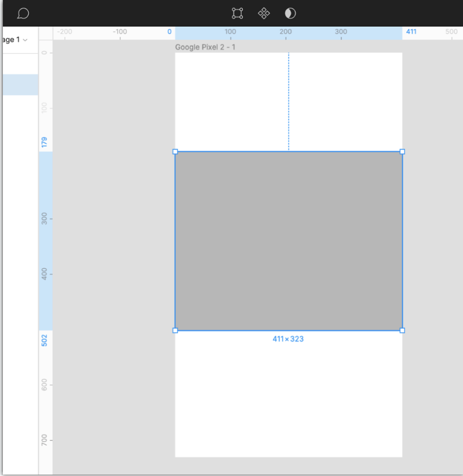Select the gray rectangle on the frame
The image size is (463, 476).
coord(289,241)
